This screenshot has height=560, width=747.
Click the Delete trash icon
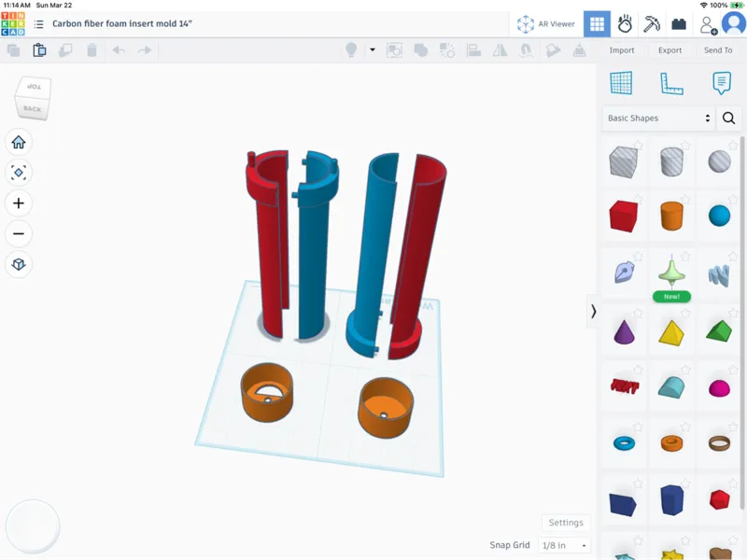pos(92,50)
